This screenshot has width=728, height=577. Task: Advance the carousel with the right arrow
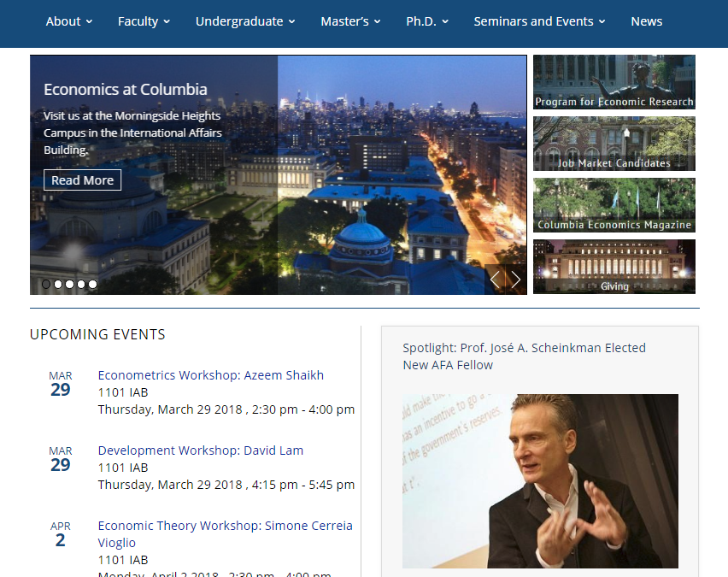(516, 280)
